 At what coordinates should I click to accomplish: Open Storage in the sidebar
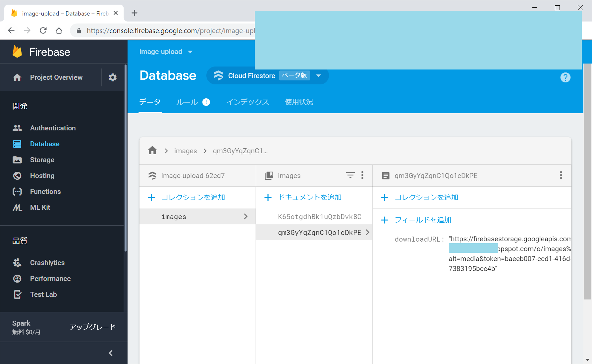42,160
